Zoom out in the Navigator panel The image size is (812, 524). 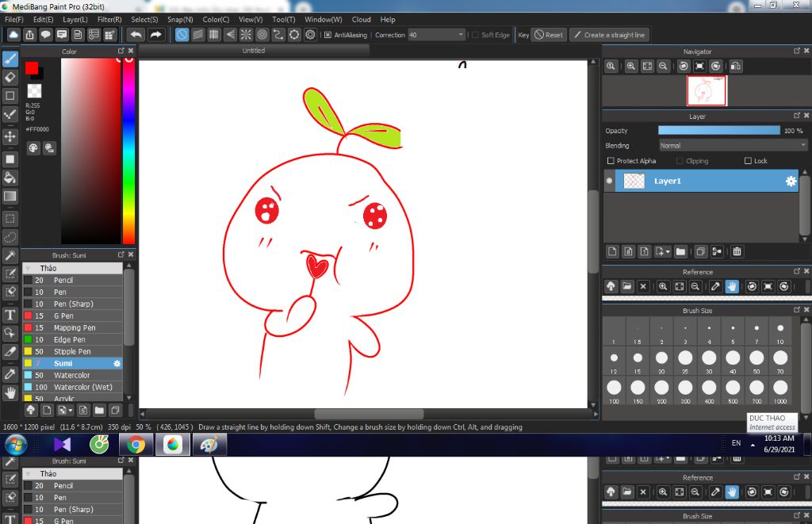tap(663, 67)
